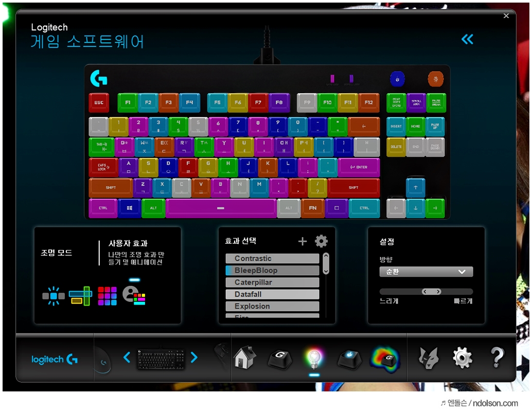Screen dimensions: 532x412
Task: Select the Explosion effect
Action: coord(272,306)
